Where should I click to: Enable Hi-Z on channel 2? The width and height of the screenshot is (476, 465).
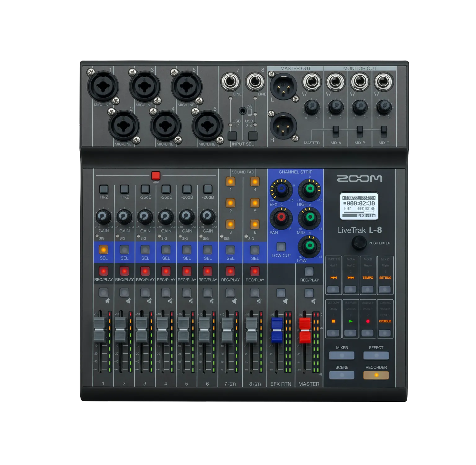(124, 189)
